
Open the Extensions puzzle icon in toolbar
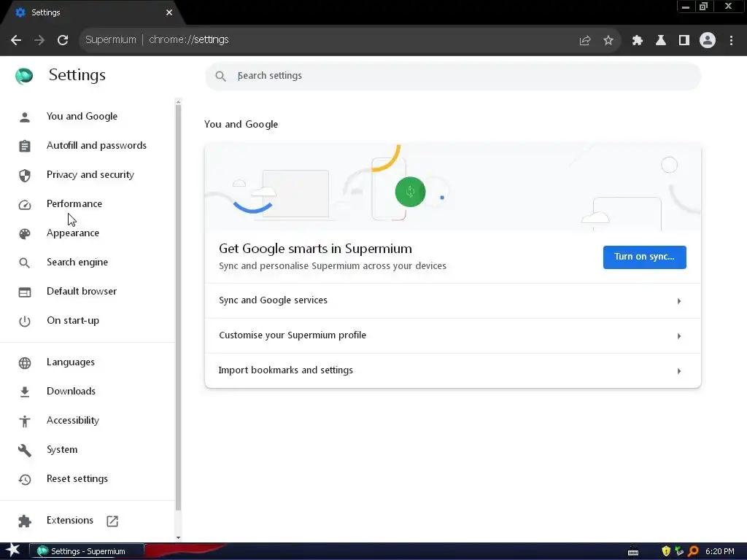coord(638,41)
